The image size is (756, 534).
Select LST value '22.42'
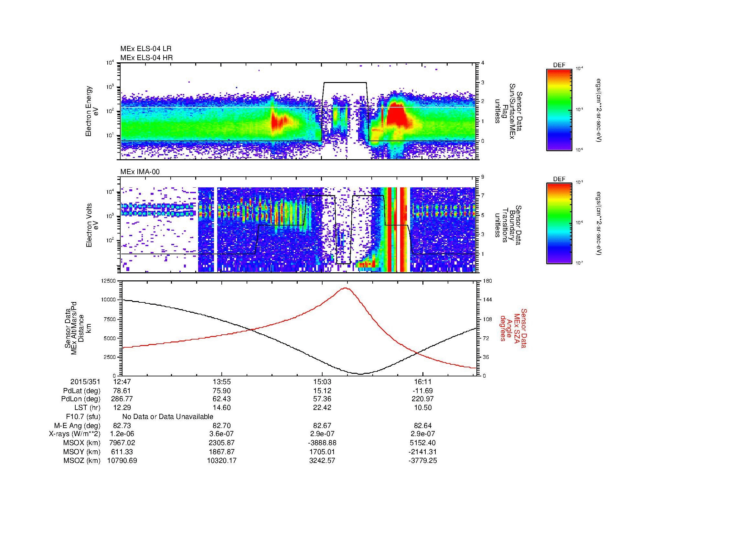tap(322, 408)
